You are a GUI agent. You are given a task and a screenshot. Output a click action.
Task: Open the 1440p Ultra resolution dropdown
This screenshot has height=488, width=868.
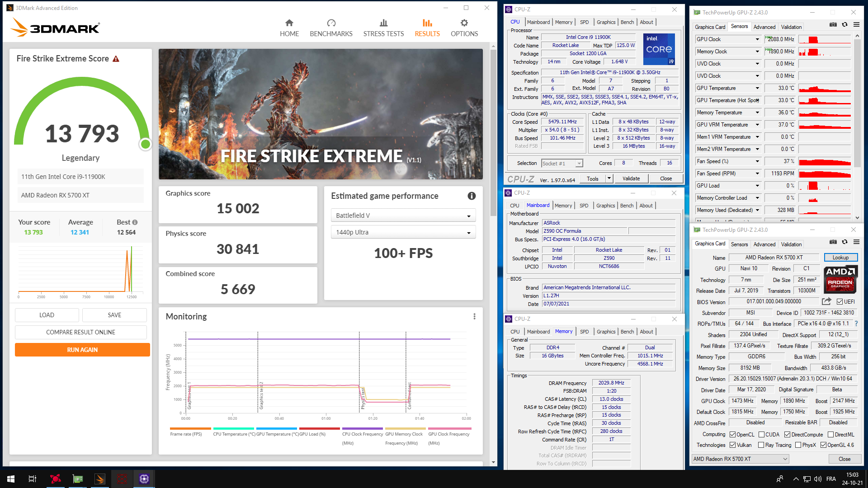403,232
